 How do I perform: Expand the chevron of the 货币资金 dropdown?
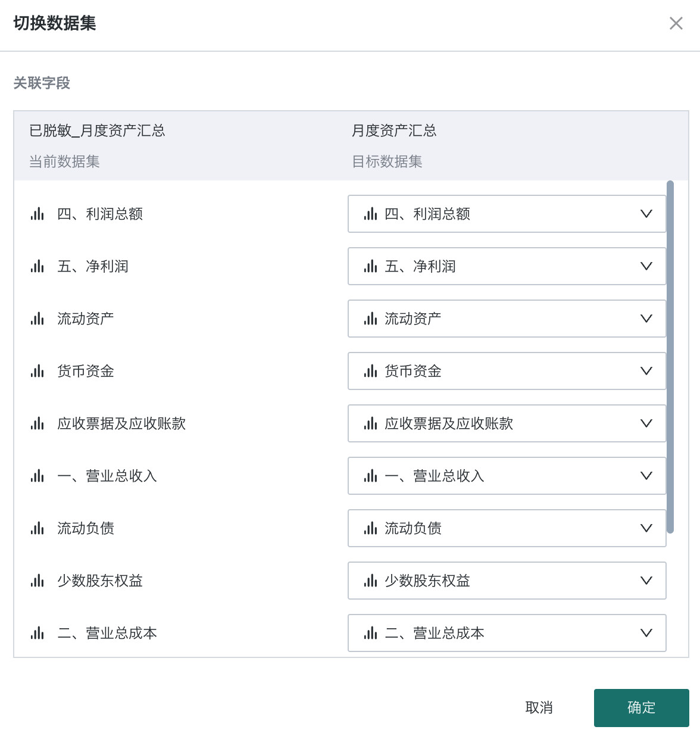[x=646, y=371]
